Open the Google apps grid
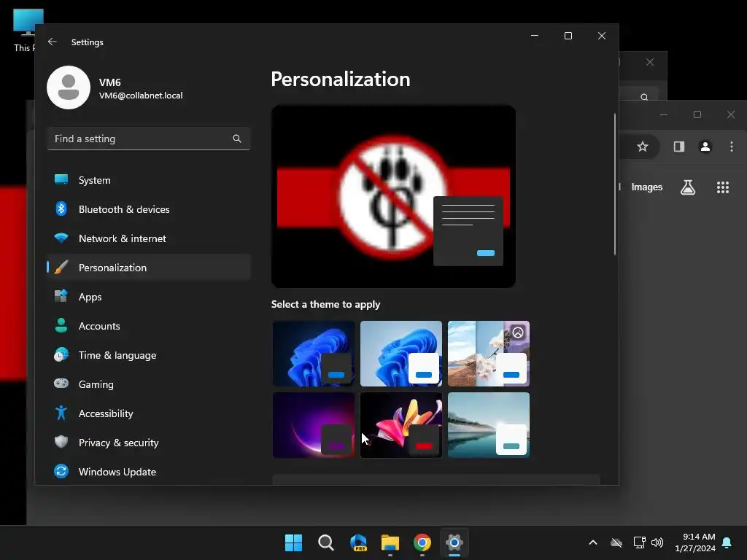747x560 pixels. [x=723, y=187]
